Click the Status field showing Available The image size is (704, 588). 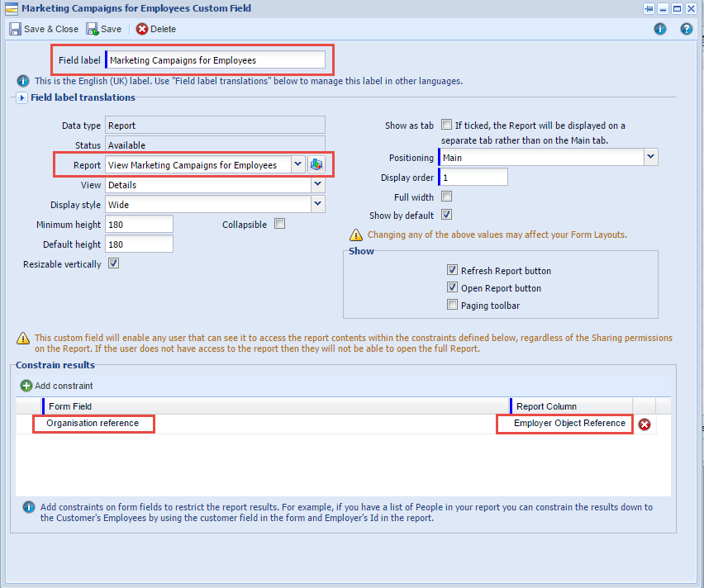click(x=215, y=145)
